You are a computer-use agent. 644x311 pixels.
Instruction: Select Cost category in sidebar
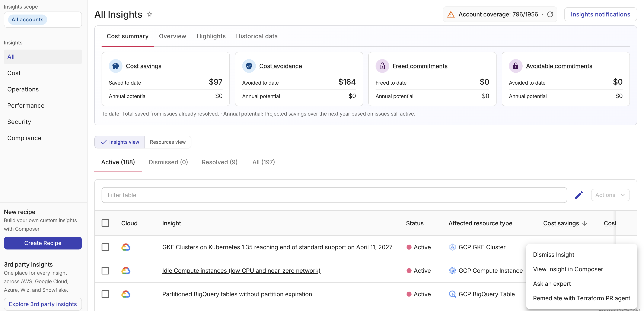point(43,73)
